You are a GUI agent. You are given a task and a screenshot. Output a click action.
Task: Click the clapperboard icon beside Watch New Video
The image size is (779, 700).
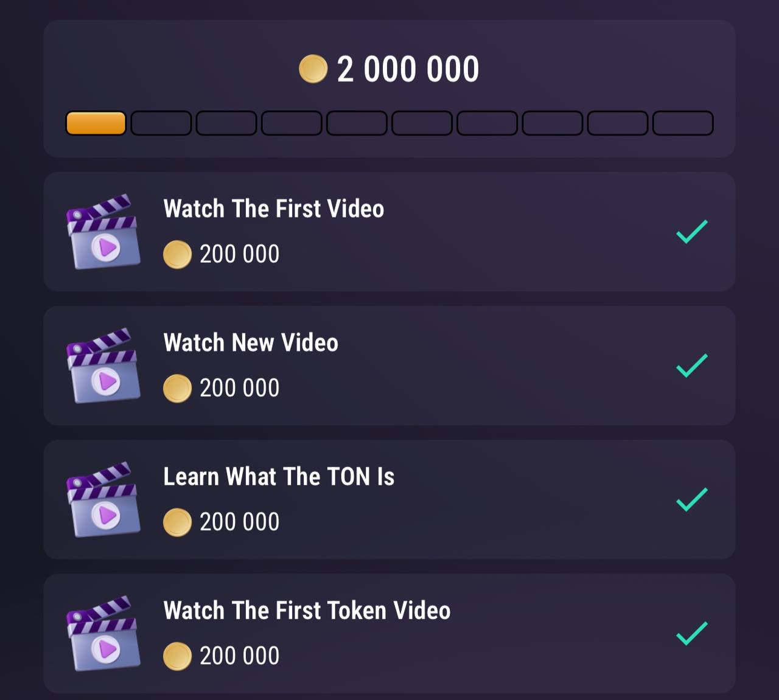point(103,366)
